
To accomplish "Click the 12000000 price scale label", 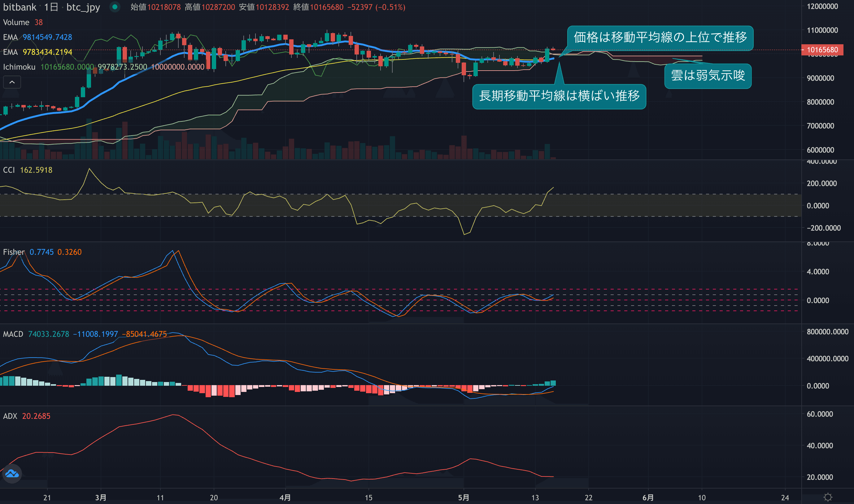I will pyautogui.click(x=822, y=7).
